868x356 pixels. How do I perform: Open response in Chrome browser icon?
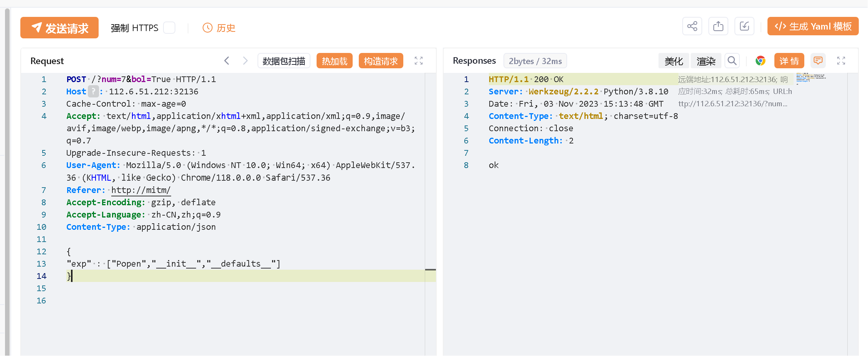pyautogui.click(x=760, y=61)
